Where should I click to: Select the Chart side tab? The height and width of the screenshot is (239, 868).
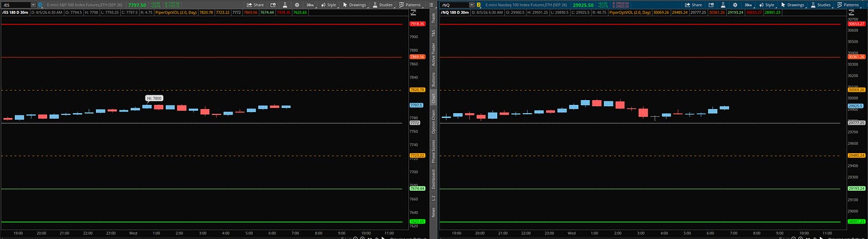coord(433,97)
